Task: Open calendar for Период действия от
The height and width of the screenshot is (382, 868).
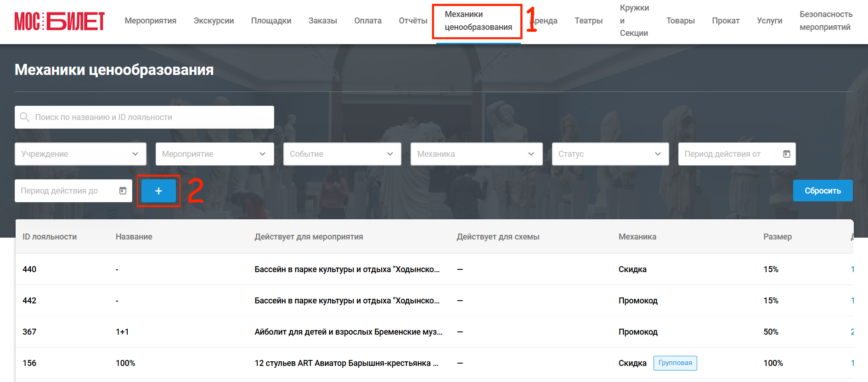Action: [786, 154]
